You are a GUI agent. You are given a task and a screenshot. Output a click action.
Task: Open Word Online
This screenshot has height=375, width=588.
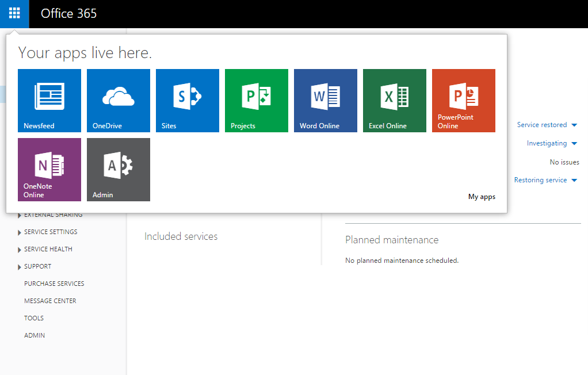(325, 101)
